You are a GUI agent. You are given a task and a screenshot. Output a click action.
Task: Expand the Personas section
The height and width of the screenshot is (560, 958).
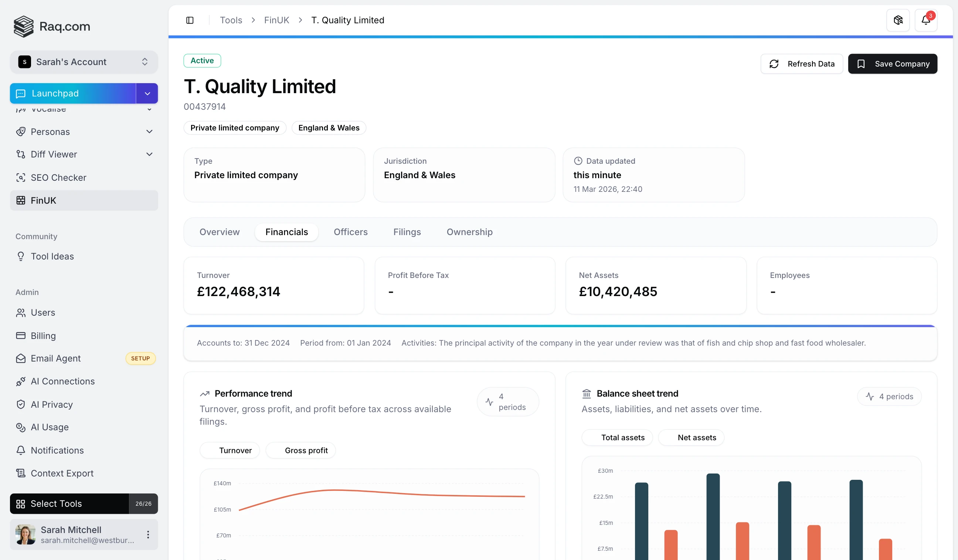click(149, 132)
